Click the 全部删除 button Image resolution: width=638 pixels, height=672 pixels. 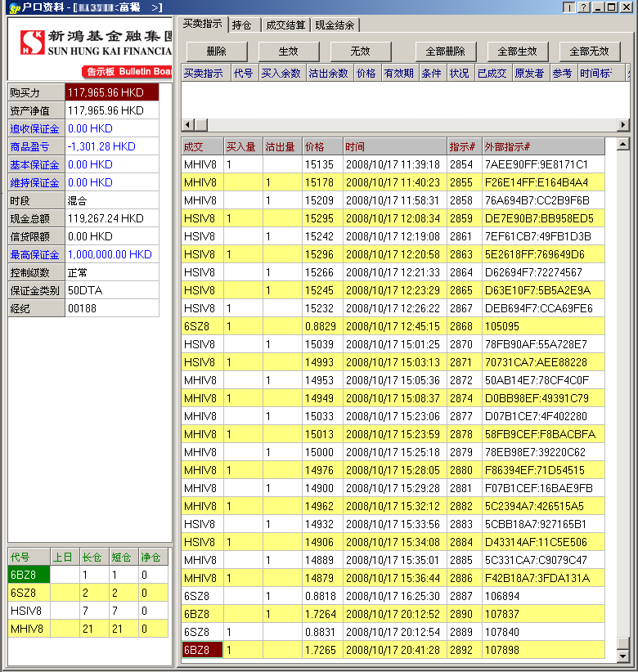[x=446, y=52]
